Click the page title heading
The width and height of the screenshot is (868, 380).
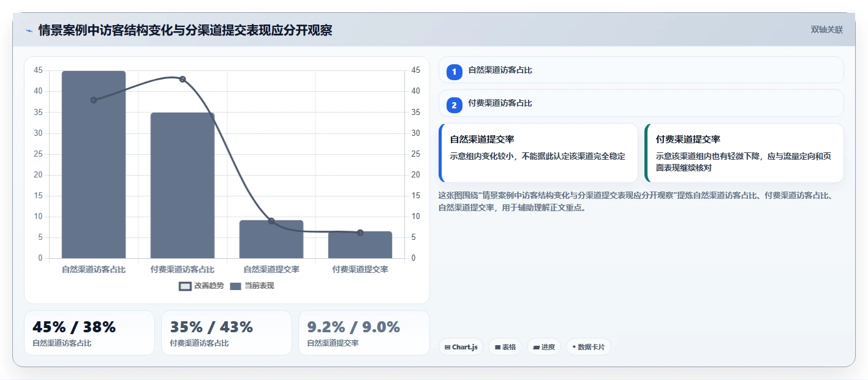tap(185, 30)
